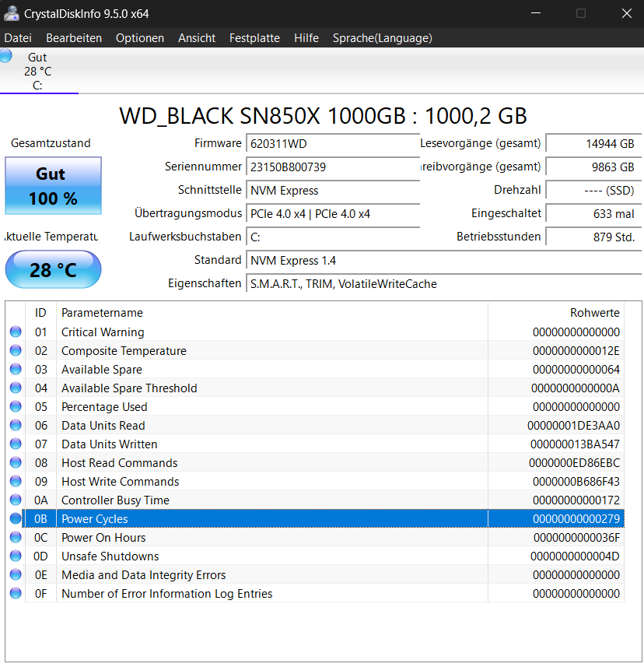
Task: Click status orb of Percentage Used row
Action: (x=16, y=406)
